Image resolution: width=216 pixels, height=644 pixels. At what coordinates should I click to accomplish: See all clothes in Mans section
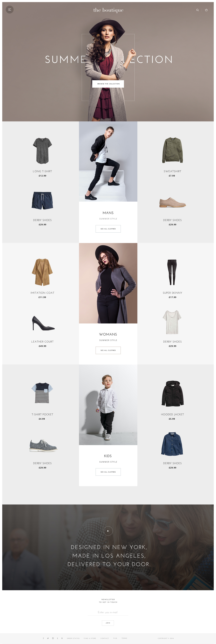[108, 229]
